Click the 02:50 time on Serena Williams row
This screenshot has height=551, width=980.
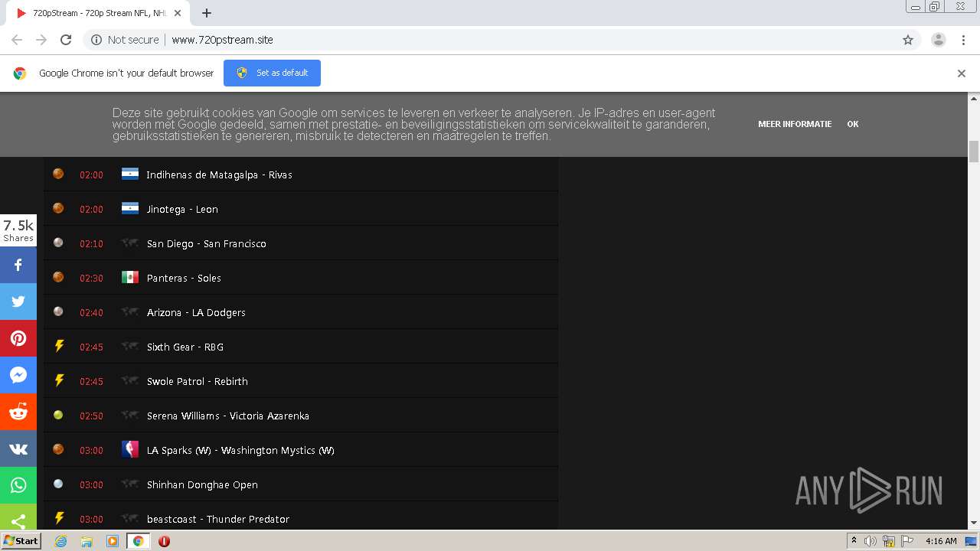91,416
